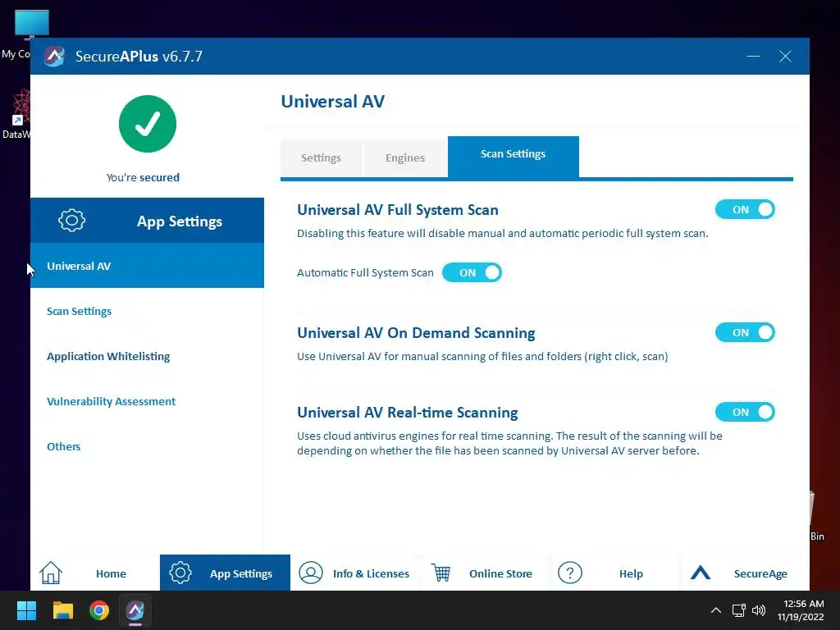
Task: Open File Explorer from the taskbar
Action: click(62, 610)
